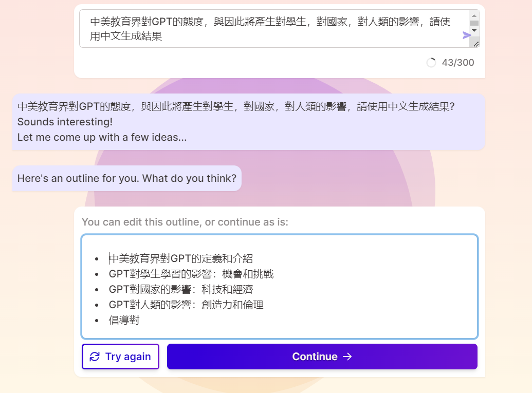The width and height of the screenshot is (532, 393).
Task: Click the purple send arrow icon
Action: pos(466,35)
